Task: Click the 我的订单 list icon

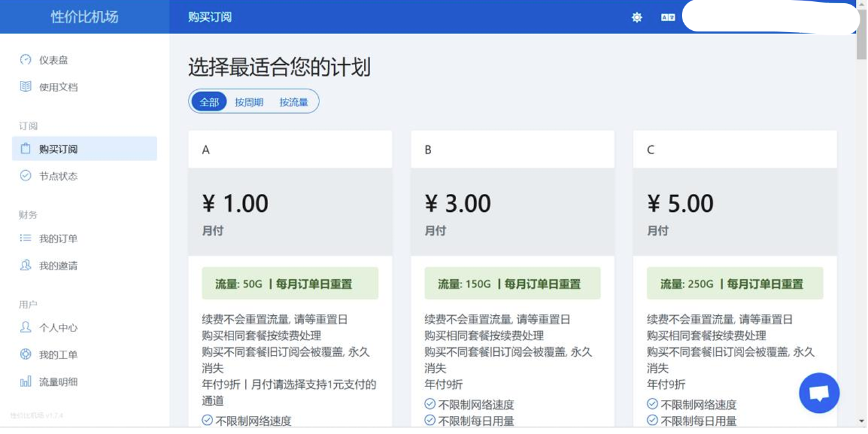Action: click(26, 238)
